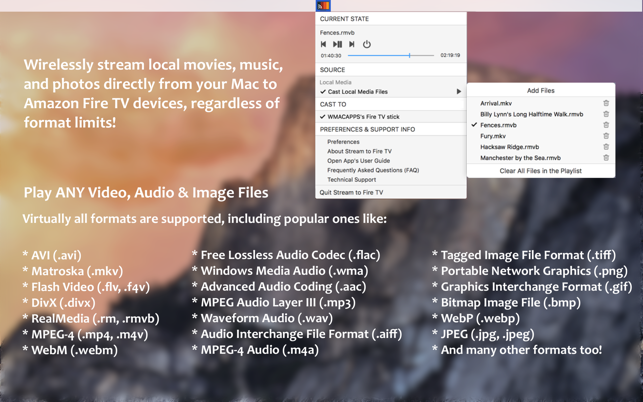Viewport: 643px width, 402px height.
Task: Select Fury.mkv in playlist
Action: [x=493, y=136]
